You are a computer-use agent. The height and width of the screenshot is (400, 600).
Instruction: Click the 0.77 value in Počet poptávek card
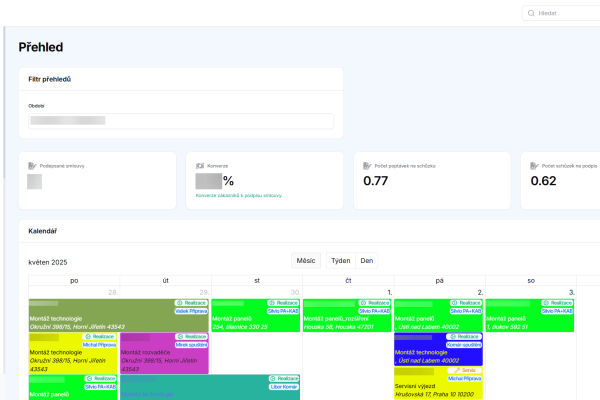pos(376,181)
